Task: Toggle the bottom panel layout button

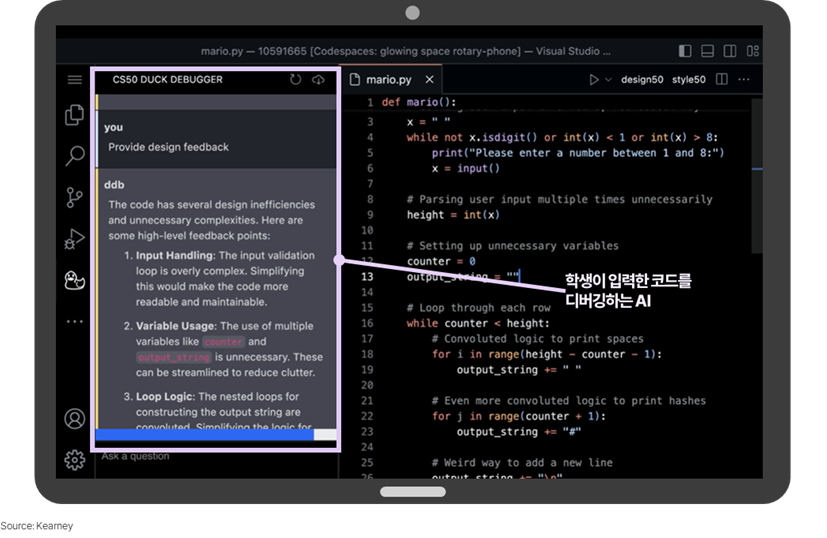Action: coord(707,50)
